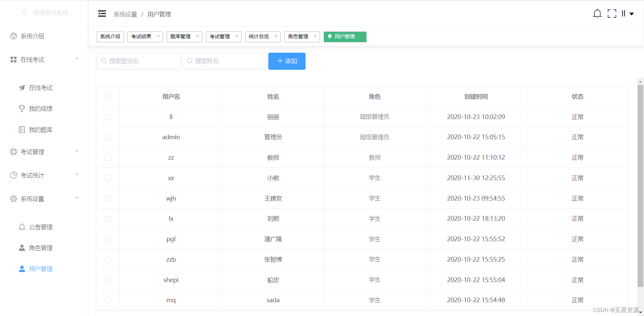Expand the 考试统计 sidebar group chevron
Image resolution: width=644 pixels, height=316 pixels.
point(77,174)
